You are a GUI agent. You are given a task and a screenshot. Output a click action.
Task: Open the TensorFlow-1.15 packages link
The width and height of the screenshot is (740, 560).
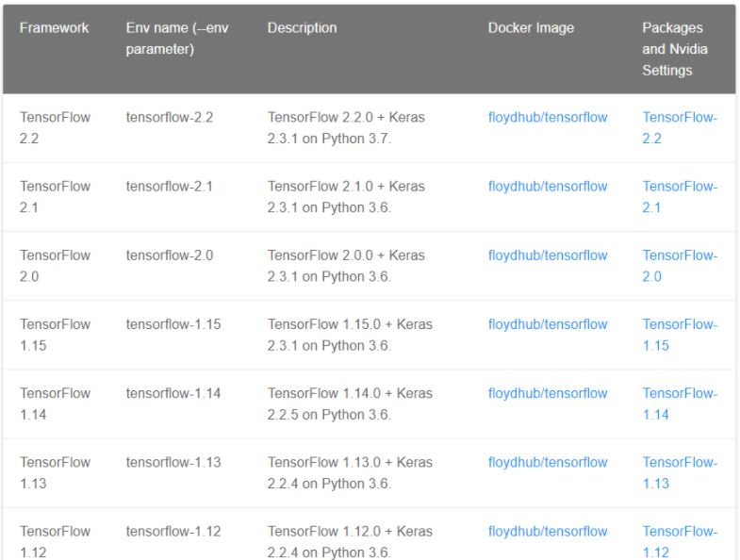(680, 335)
